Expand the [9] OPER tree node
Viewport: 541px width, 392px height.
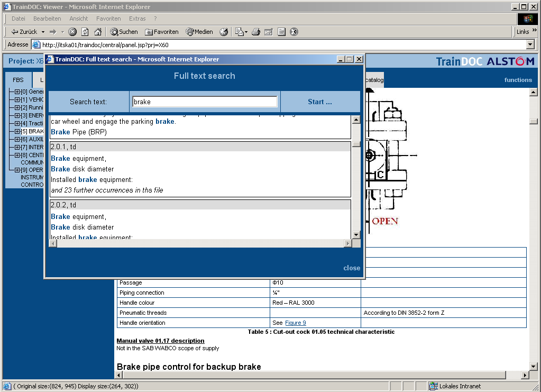point(17,170)
